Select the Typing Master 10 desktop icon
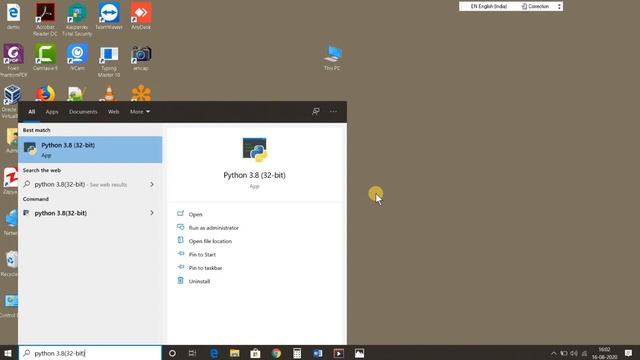 pyautogui.click(x=109, y=61)
